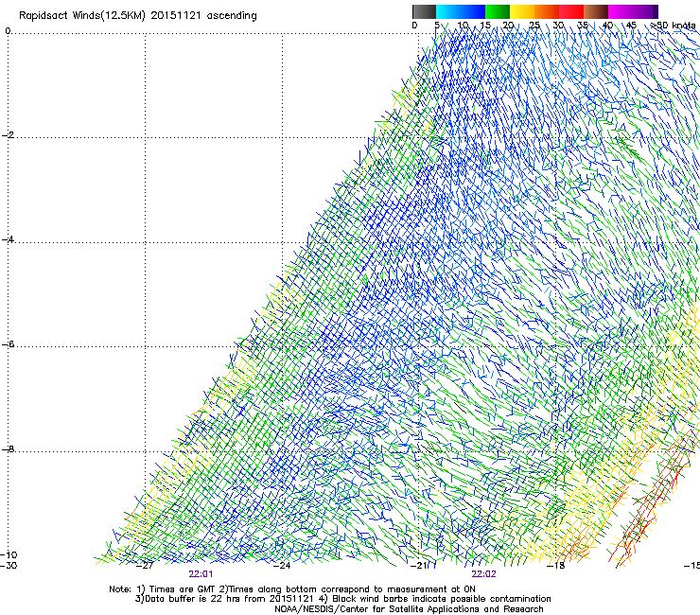Click the 'Data buffer is 22 hrs' note

(342, 599)
